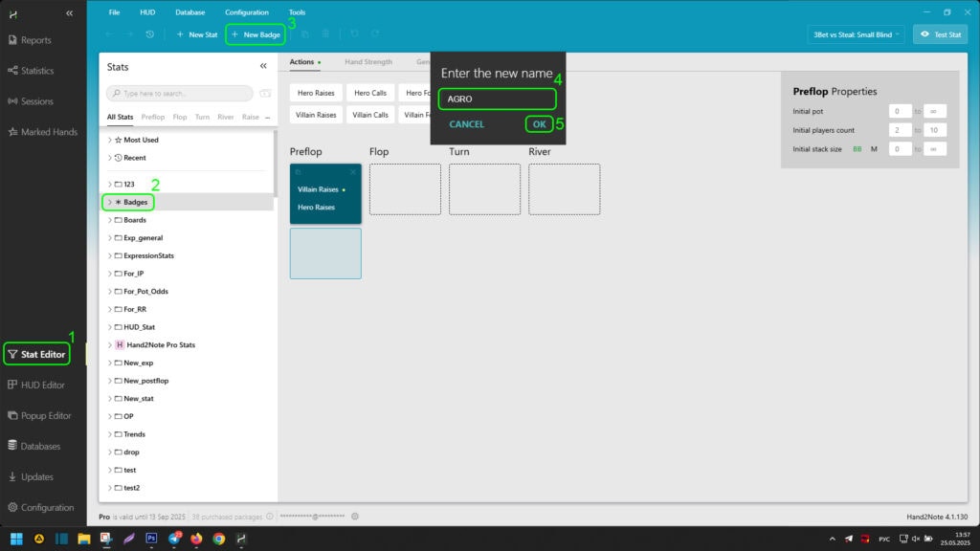
Task: Click the eye icon Test Stat button
Action: (x=940, y=34)
